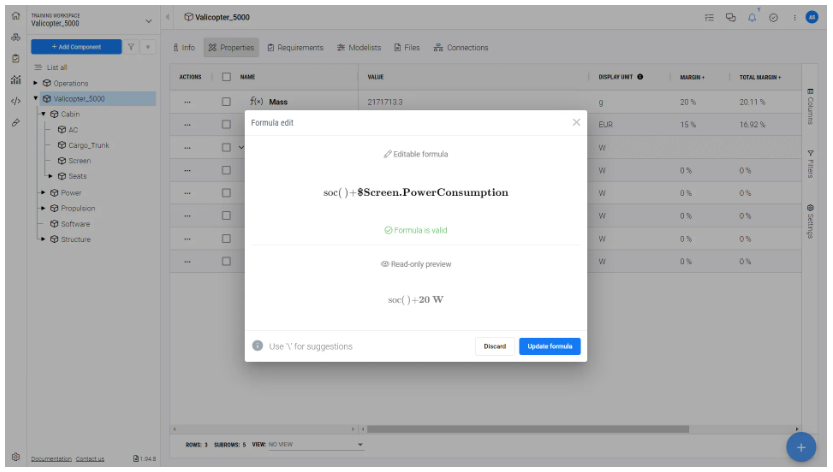Collapse the tree panel with left chevron
The width and height of the screenshot is (833, 472).
[167, 17]
